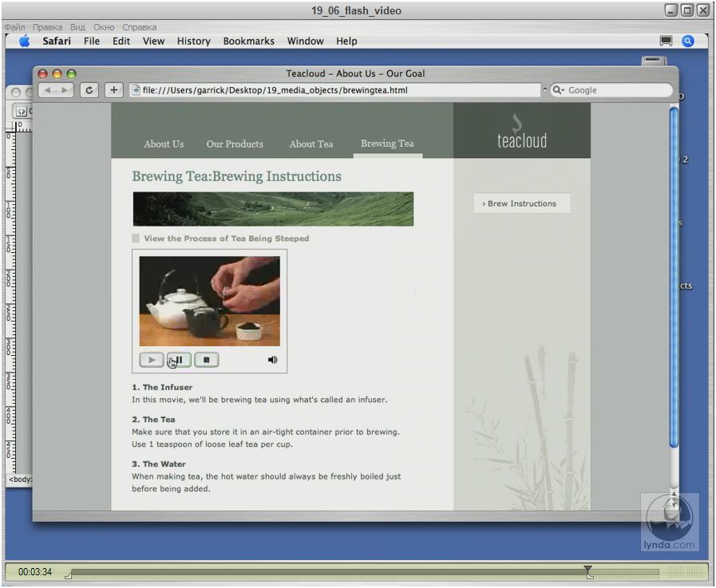Play the tea steeping video

[x=151, y=360]
